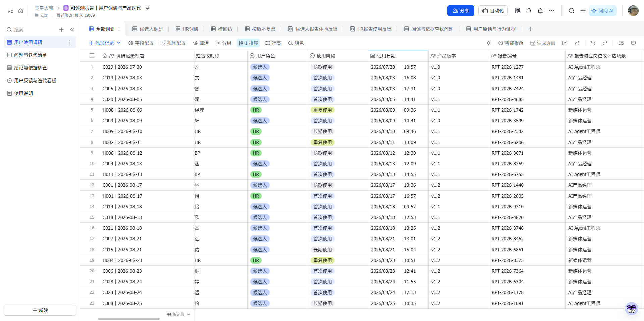644x321 pixels.
Task: Open the AI sparkle toolbar icon
Action: tap(489, 43)
